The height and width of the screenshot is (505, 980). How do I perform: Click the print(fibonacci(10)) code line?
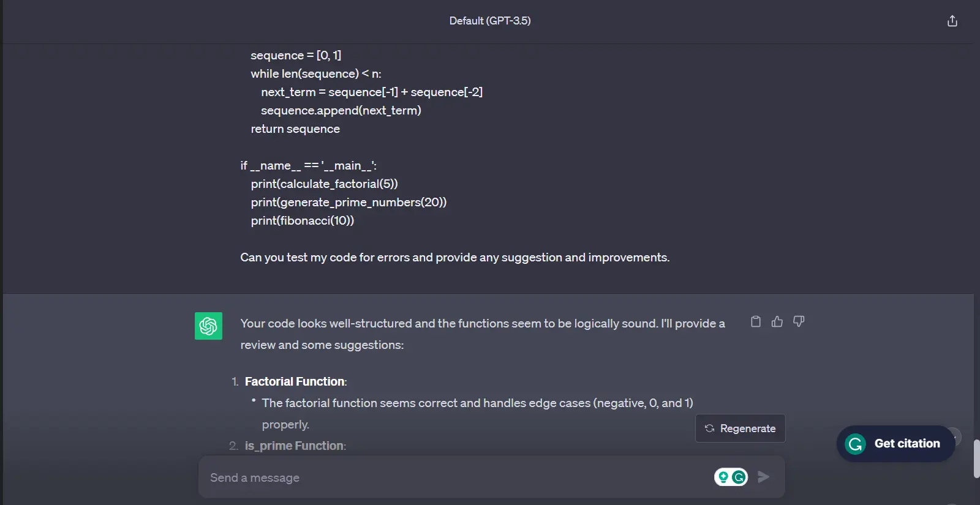(x=302, y=221)
